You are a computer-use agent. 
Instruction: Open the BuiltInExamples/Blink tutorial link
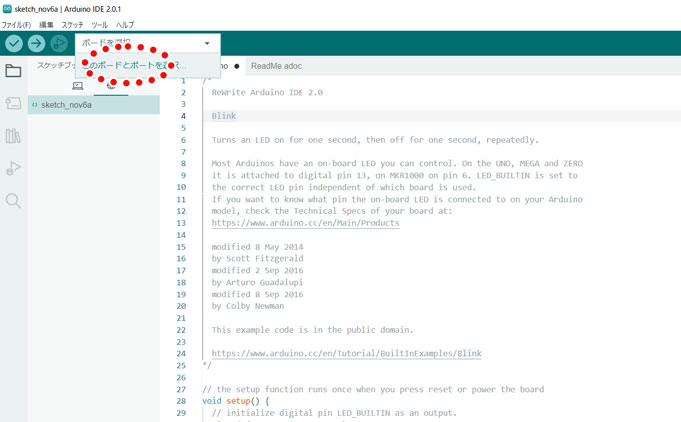[x=347, y=353]
